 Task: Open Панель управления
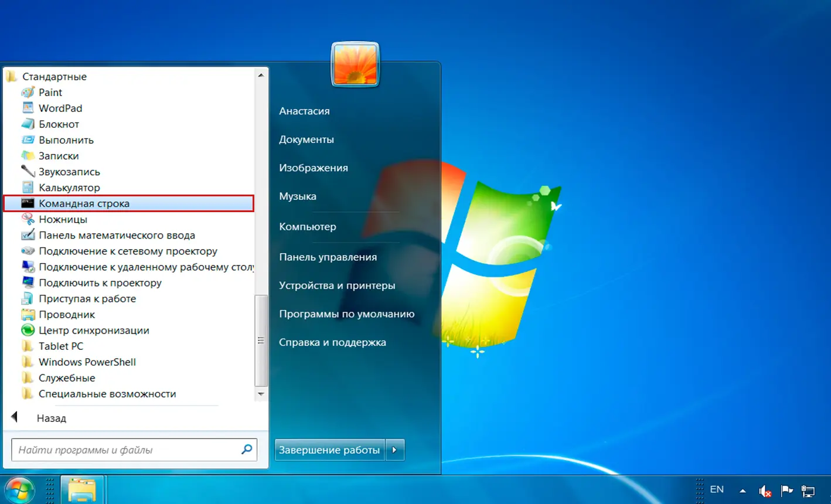(x=328, y=257)
